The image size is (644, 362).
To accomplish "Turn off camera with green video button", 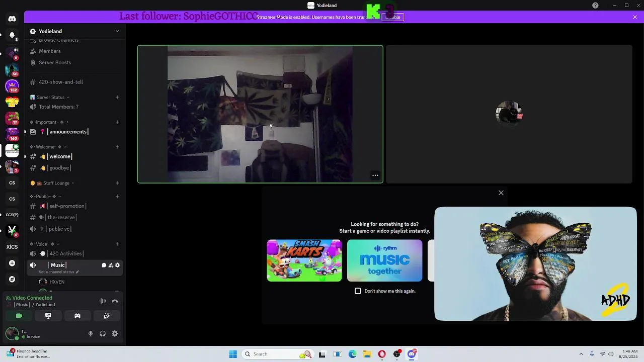I will tap(19, 316).
